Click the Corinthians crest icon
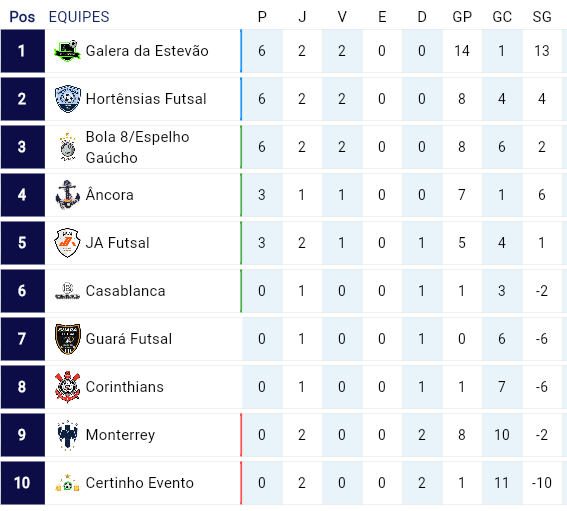Viewport: 567px width, 511px height. [x=67, y=387]
